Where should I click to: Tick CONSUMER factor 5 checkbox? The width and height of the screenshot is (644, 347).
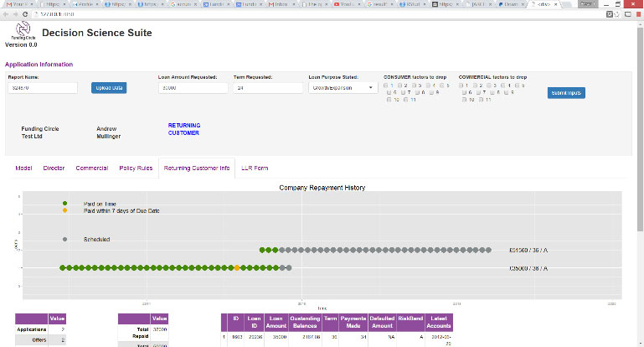pos(442,85)
